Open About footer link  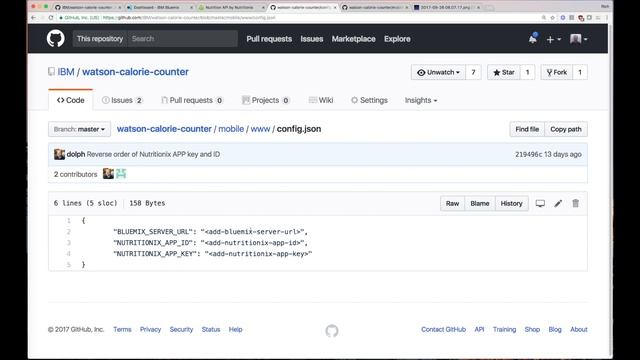pyautogui.click(x=578, y=329)
